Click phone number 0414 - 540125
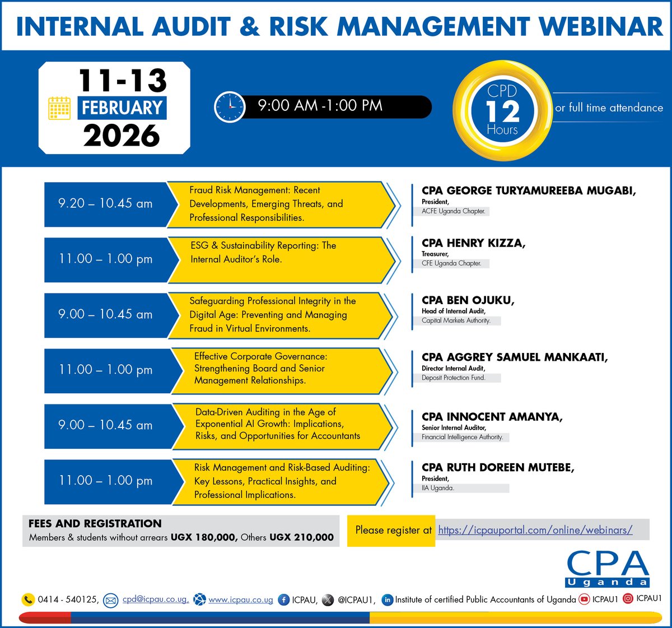 [68, 599]
